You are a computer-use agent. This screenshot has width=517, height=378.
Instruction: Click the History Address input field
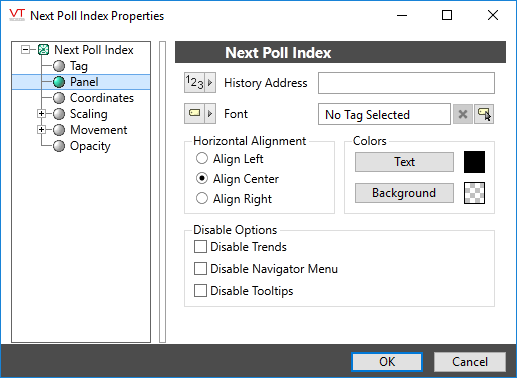tap(406, 83)
